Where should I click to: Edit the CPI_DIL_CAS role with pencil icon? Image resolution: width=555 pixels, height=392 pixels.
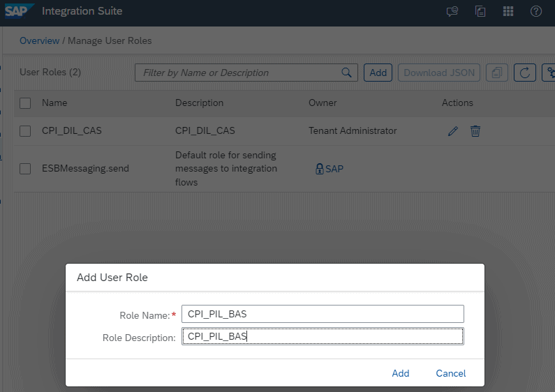click(452, 131)
